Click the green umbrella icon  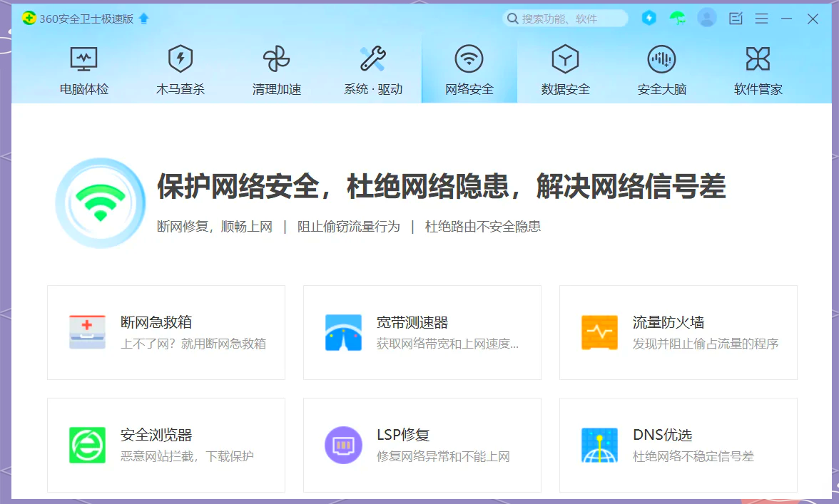tap(678, 18)
